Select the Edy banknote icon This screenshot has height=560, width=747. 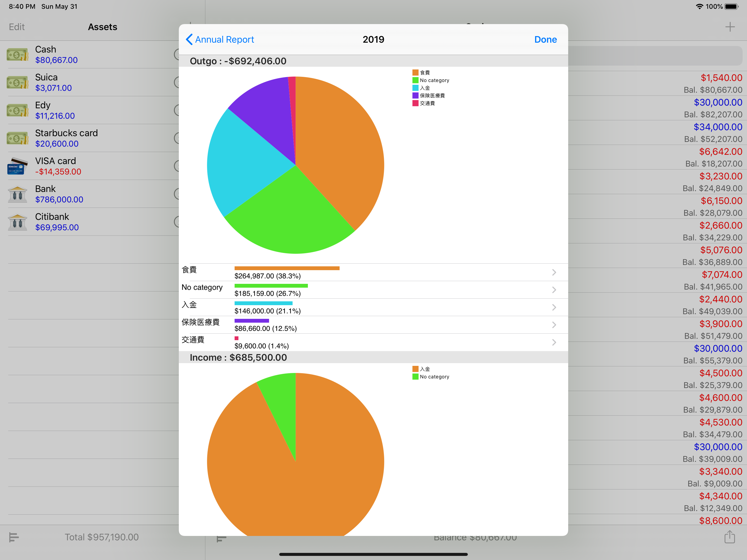click(17, 110)
